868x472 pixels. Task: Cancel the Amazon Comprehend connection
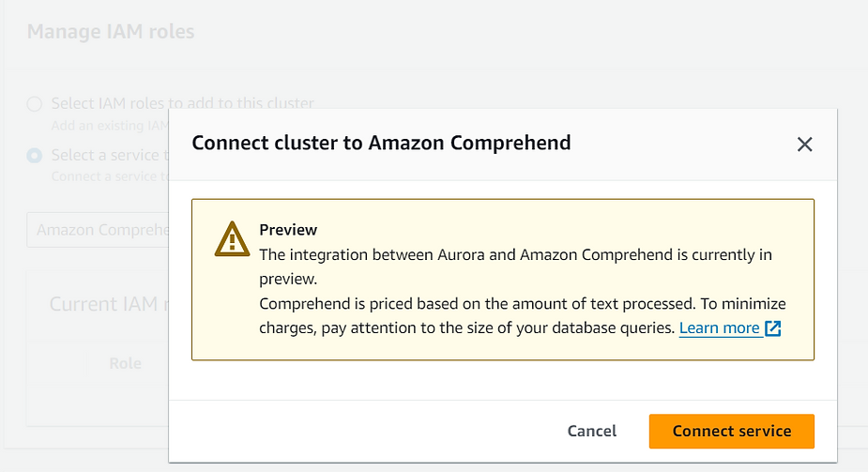coord(592,431)
